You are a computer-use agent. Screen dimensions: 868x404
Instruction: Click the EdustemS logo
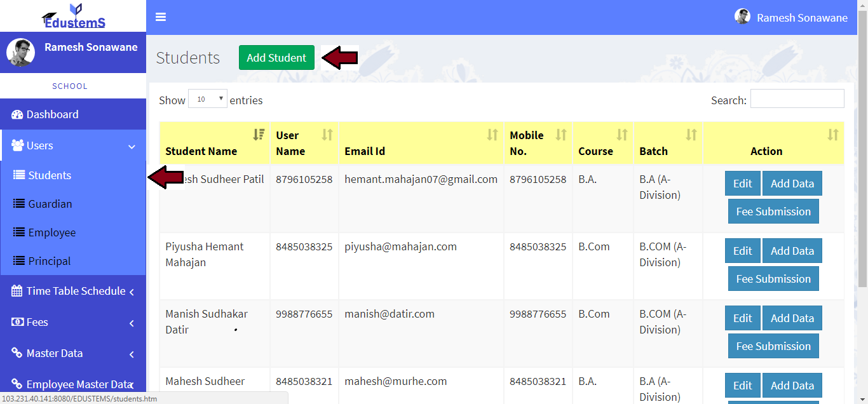tap(74, 16)
